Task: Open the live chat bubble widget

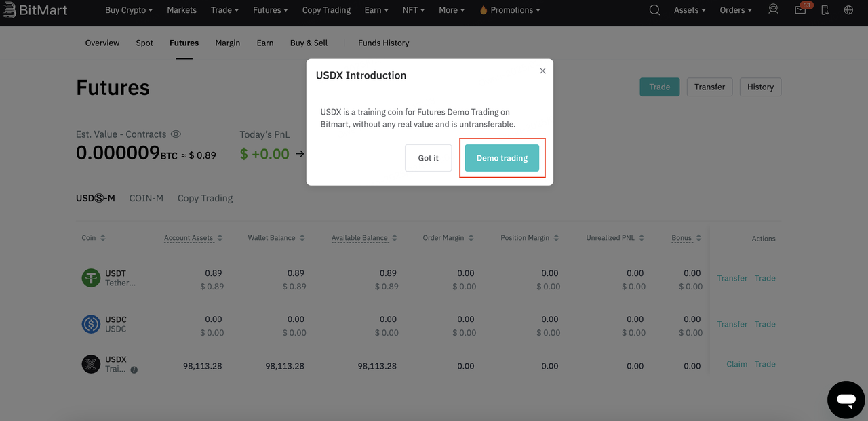Action: coord(846,399)
